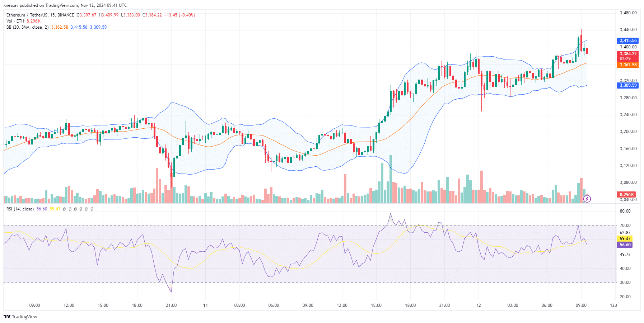The width and height of the screenshot is (644, 323).
Task: Click the date marker 12 on time axis
Action: 479,305
